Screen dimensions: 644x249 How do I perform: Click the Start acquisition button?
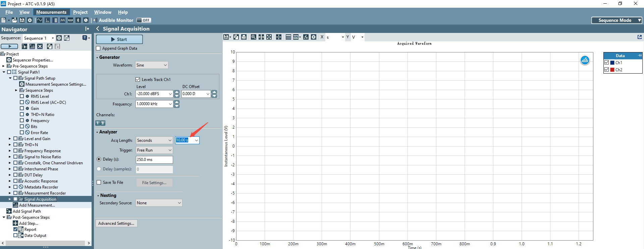click(x=119, y=39)
